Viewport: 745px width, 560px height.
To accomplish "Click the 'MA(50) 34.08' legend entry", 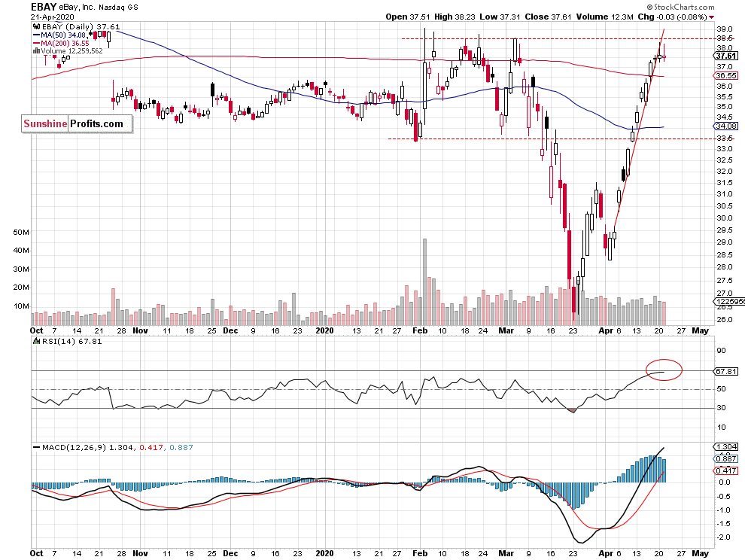I will 63,35.
